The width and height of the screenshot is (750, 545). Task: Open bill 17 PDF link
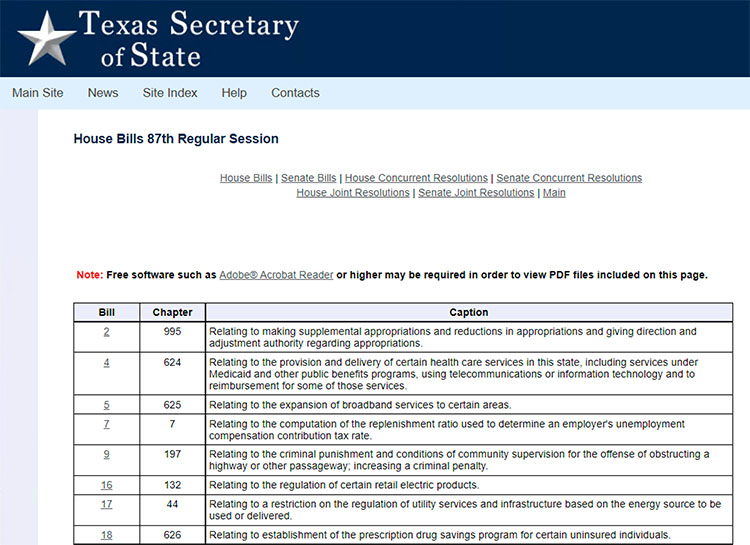pyautogui.click(x=106, y=504)
